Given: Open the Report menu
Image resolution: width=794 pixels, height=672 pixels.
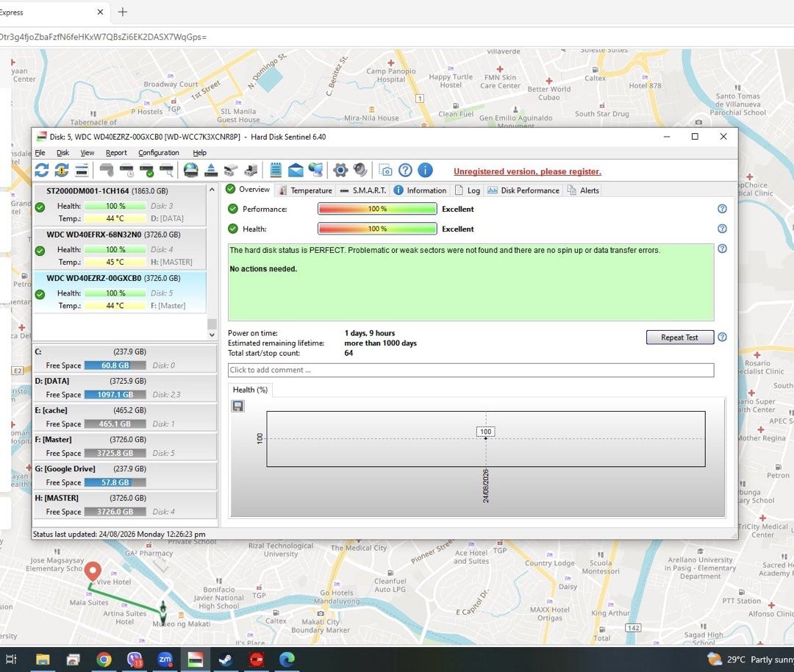Looking at the screenshot, I should (x=116, y=152).
